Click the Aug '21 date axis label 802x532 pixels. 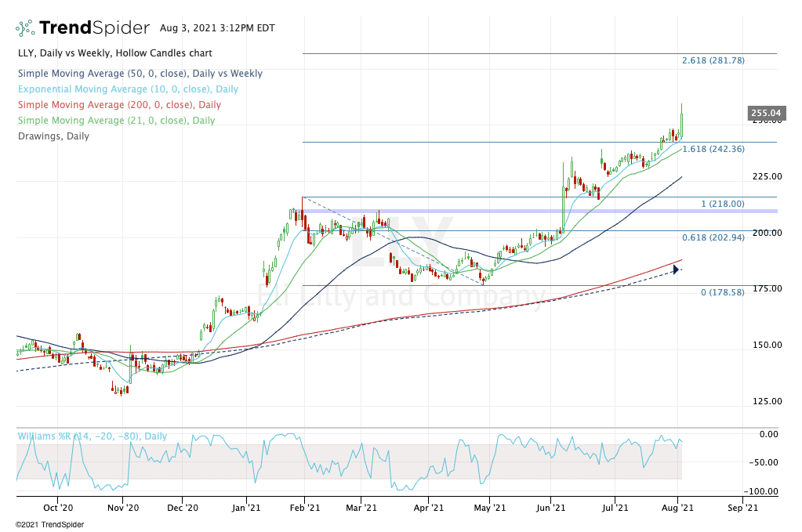tap(678, 508)
